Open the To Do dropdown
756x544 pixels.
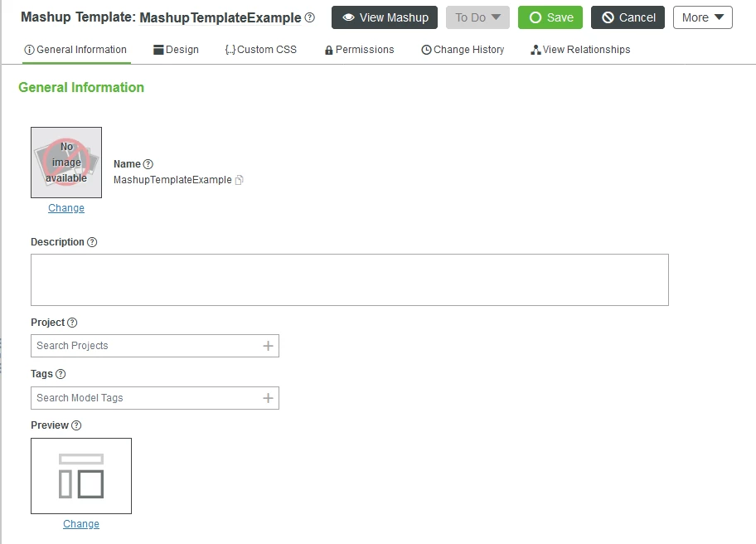[x=477, y=17]
